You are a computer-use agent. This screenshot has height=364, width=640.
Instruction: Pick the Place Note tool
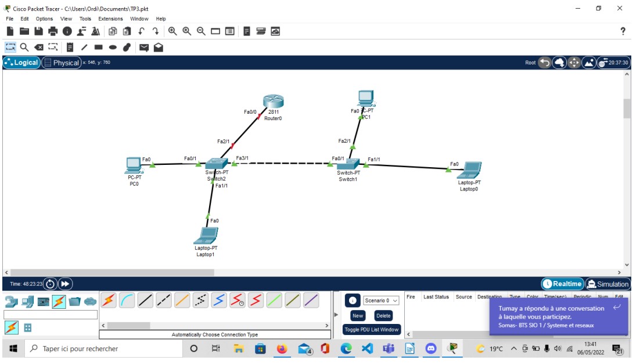click(70, 48)
